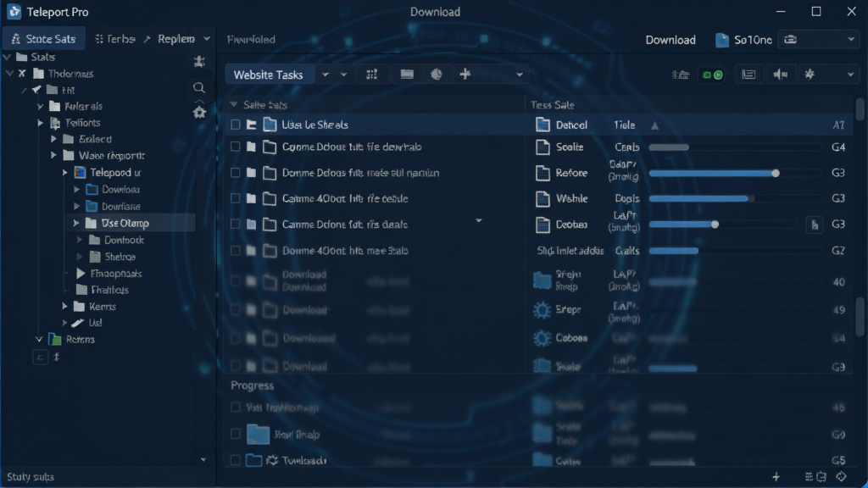Click the puzzle-piece icon above the sidebar search
868x488 pixels.
pyautogui.click(x=199, y=61)
